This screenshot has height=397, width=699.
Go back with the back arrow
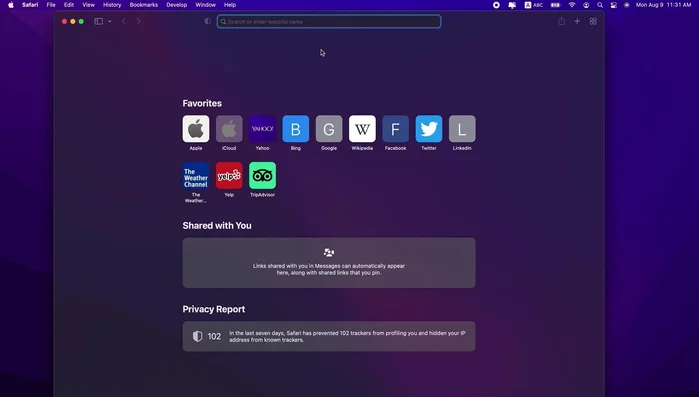124,21
